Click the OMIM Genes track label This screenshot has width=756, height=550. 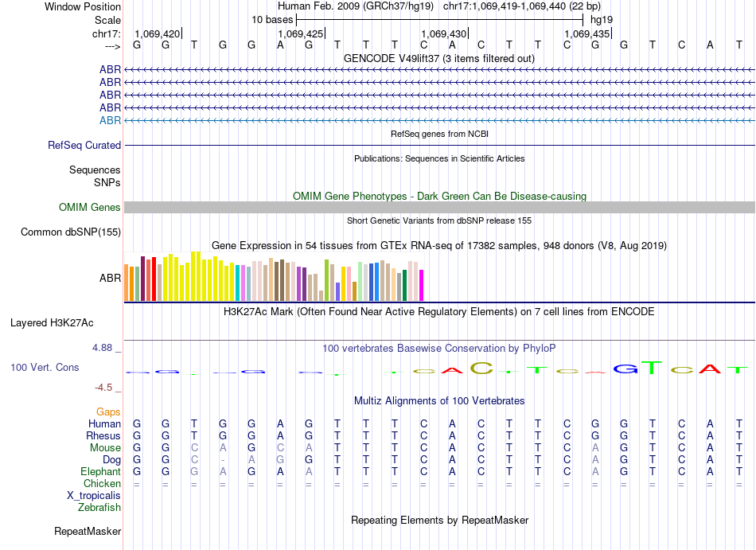(90, 207)
